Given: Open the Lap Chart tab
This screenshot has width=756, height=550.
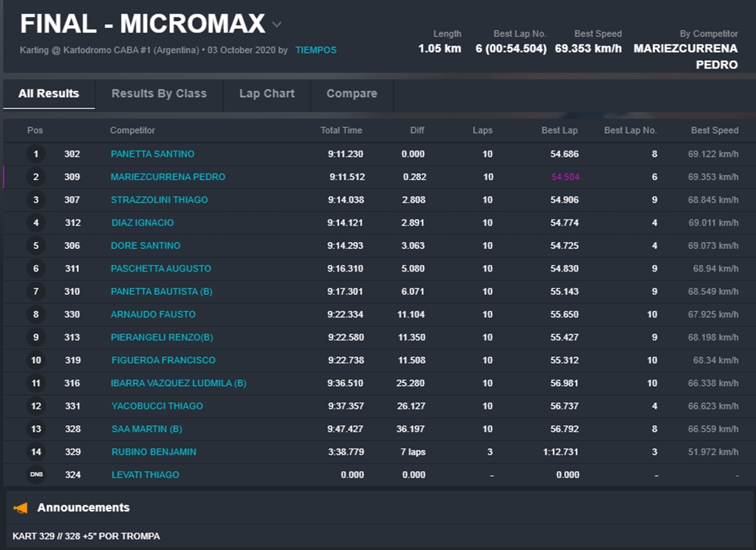Looking at the screenshot, I should (266, 94).
